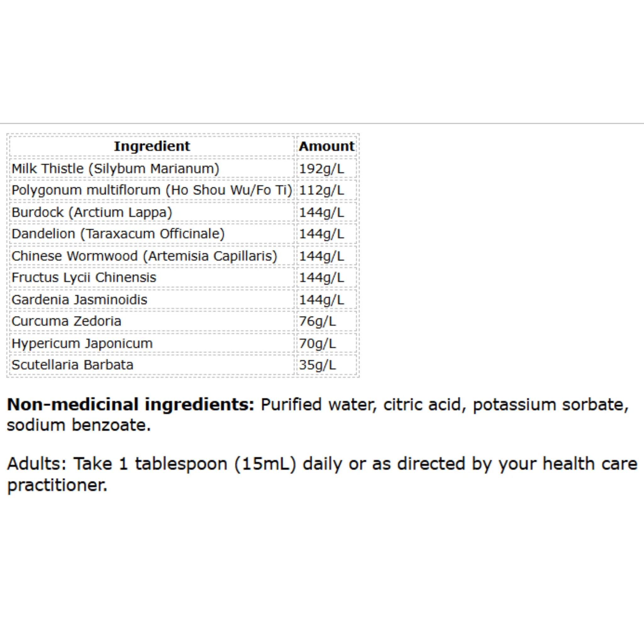The image size is (644, 644).
Task: Click the Dandelion (Taraxacum Officinale) cell
Action: [152, 234]
